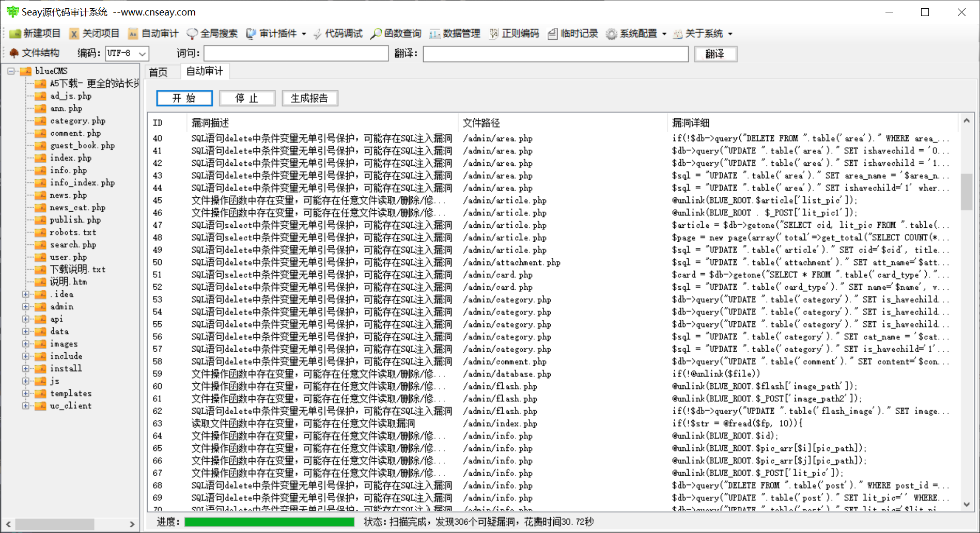Screen dimensions: 980x533
Task: Click the publish.php file icon
Action: [40, 220]
